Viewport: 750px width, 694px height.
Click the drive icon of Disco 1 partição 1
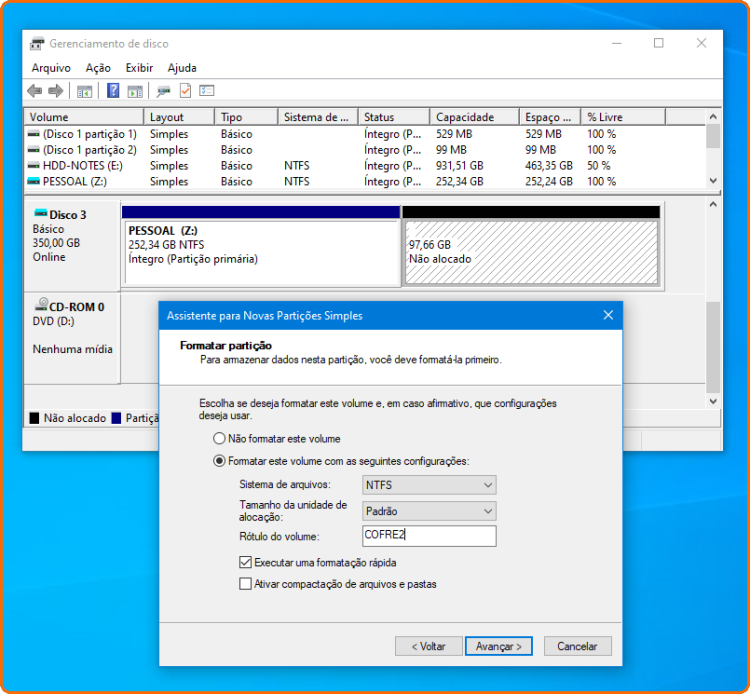(x=33, y=133)
